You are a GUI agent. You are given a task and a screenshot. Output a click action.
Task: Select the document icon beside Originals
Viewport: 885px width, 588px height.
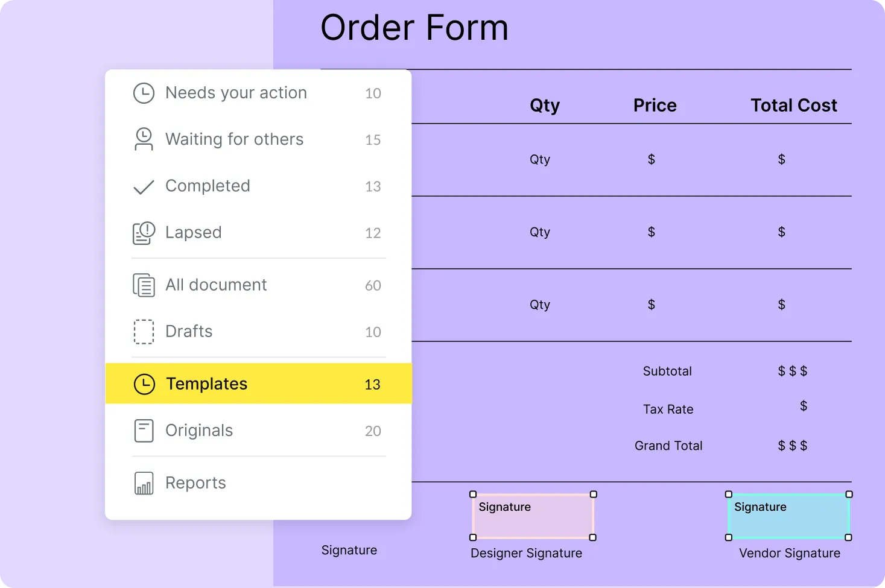tap(144, 430)
